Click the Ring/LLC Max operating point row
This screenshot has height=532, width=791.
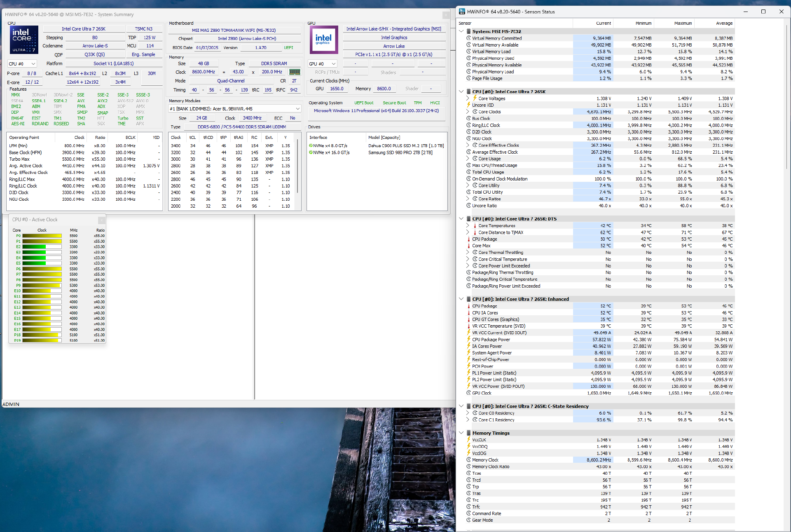pos(84,179)
